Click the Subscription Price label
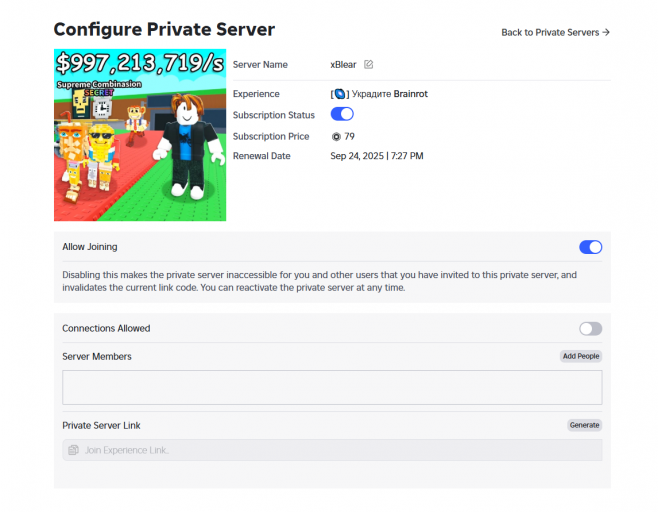This screenshot has height=512, width=658. (x=271, y=136)
